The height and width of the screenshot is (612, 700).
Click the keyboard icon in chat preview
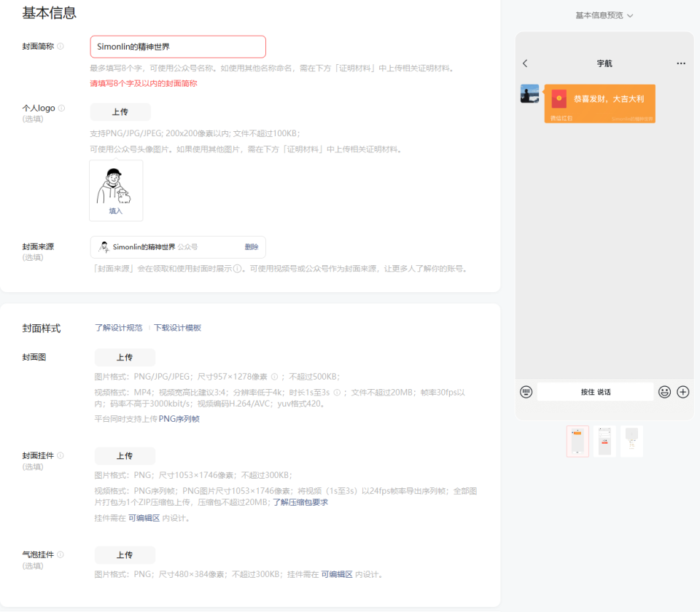click(x=526, y=392)
